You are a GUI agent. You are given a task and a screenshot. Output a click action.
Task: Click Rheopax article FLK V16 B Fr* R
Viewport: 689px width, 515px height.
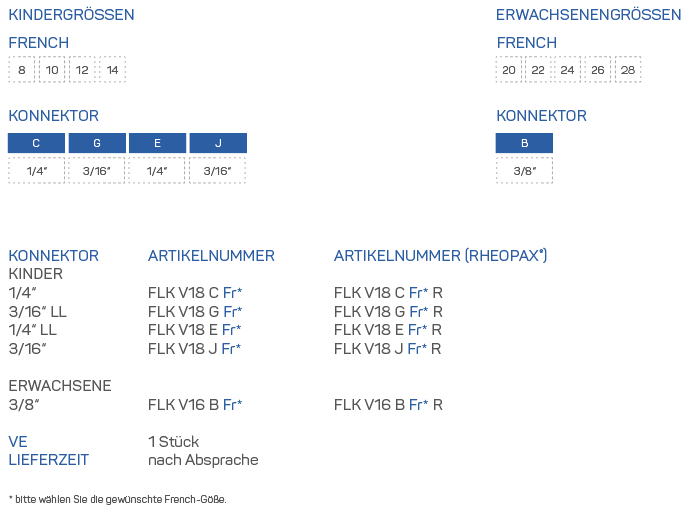click(388, 405)
